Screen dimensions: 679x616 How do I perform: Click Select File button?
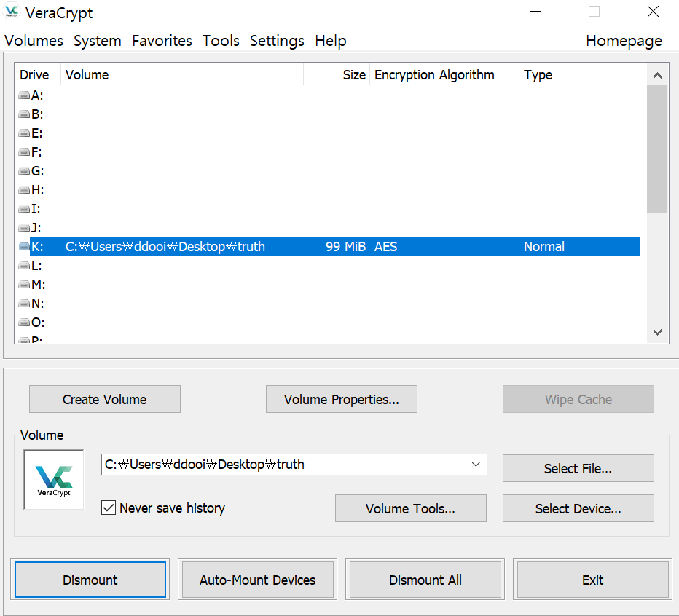578,468
